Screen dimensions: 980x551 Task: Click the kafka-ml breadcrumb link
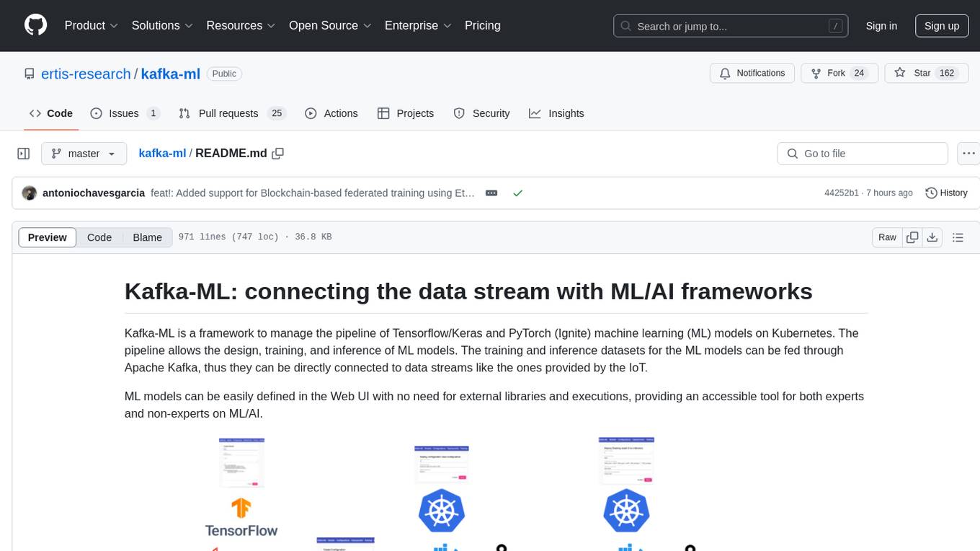[x=162, y=154]
